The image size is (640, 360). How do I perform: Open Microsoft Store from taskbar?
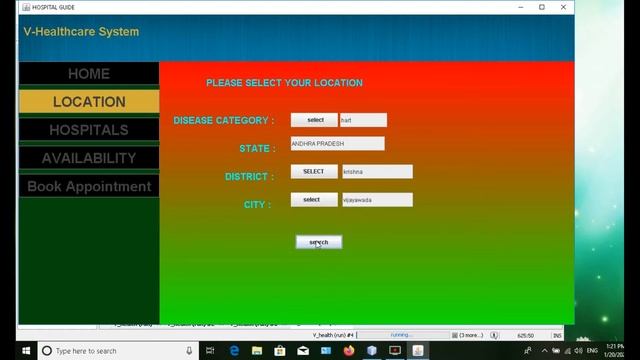tap(280, 351)
